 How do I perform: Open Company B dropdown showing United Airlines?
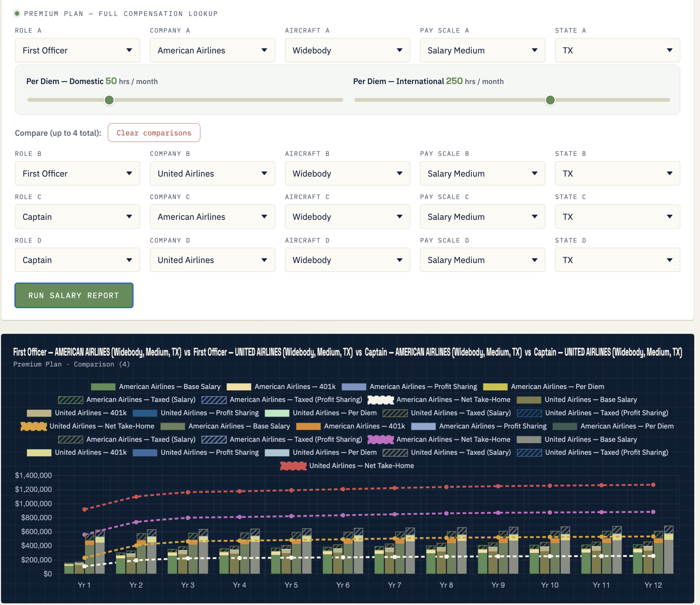pyautogui.click(x=213, y=174)
